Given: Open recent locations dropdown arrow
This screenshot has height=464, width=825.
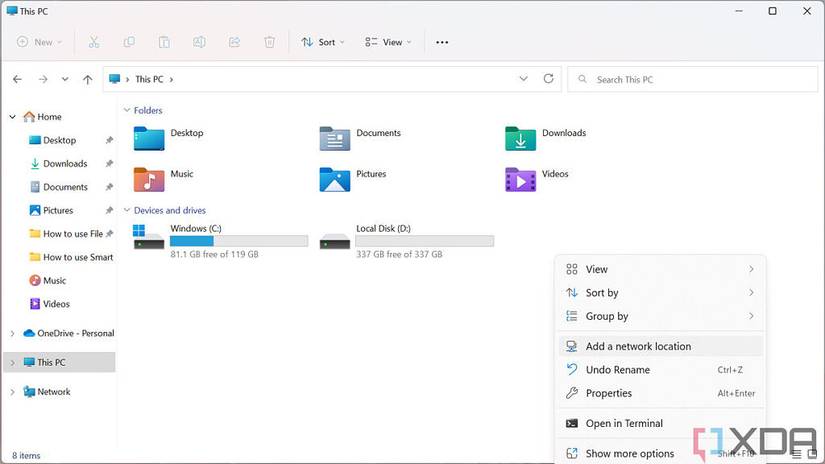Looking at the screenshot, I should tap(65, 79).
